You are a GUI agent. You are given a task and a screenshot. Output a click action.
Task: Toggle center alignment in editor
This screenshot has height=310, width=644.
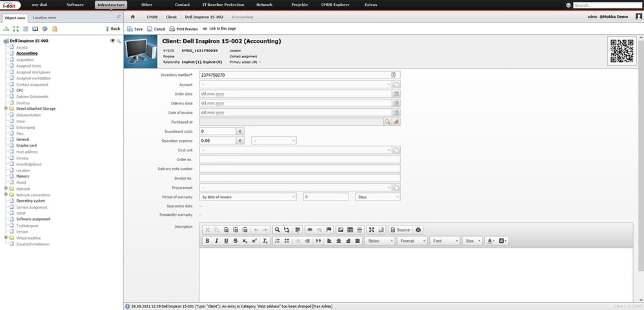(339, 241)
